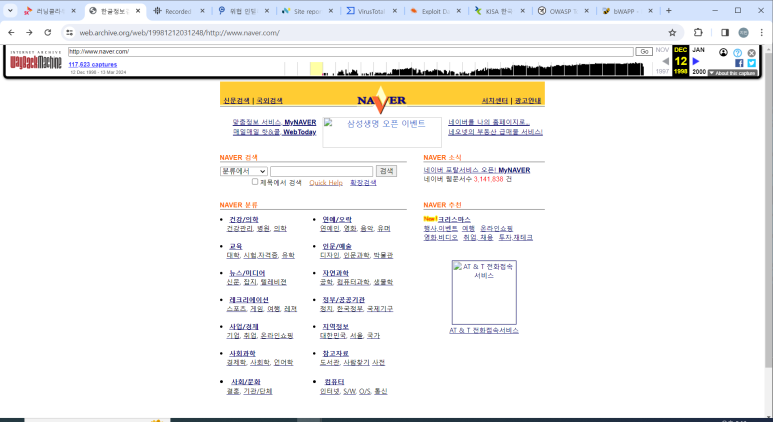Go back with the browser back arrow
This screenshot has height=422, width=773.
pos(11,33)
